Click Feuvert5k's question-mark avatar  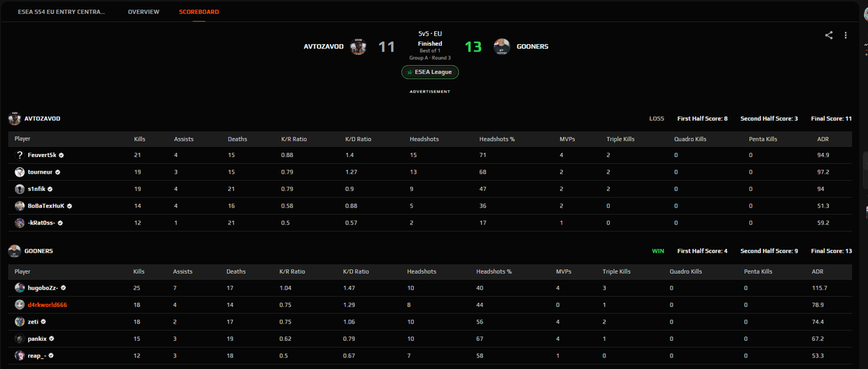pyautogui.click(x=20, y=155)
